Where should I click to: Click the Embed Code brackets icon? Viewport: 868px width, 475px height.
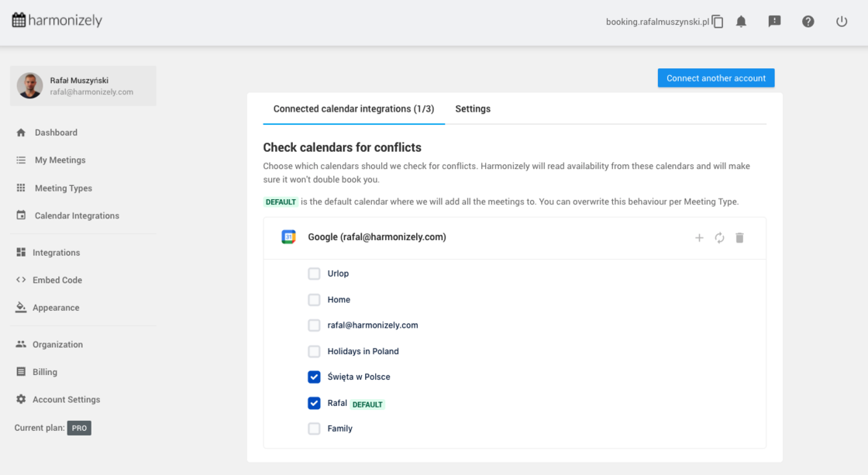(x=21, y=280)
